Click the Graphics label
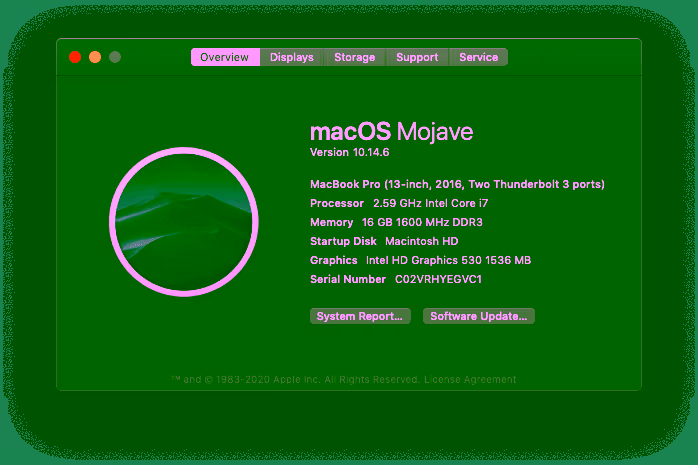The image size is (698, 465). point(333,260)
